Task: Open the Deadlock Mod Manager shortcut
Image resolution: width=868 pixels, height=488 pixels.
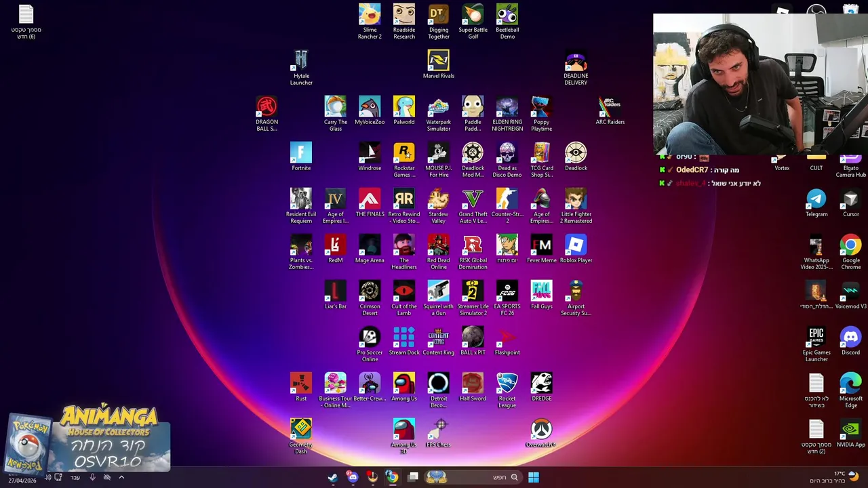Action: coord(473,160)
